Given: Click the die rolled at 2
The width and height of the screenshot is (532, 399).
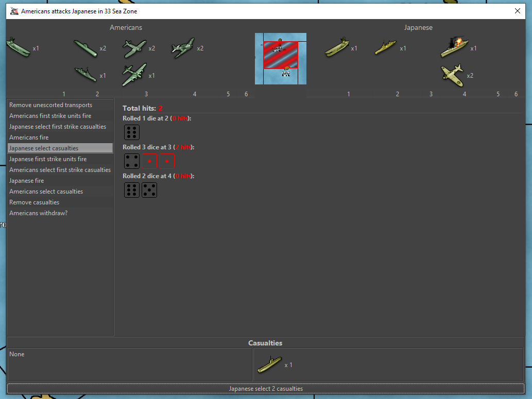Looking at the screenshot, I should [132, 132].
